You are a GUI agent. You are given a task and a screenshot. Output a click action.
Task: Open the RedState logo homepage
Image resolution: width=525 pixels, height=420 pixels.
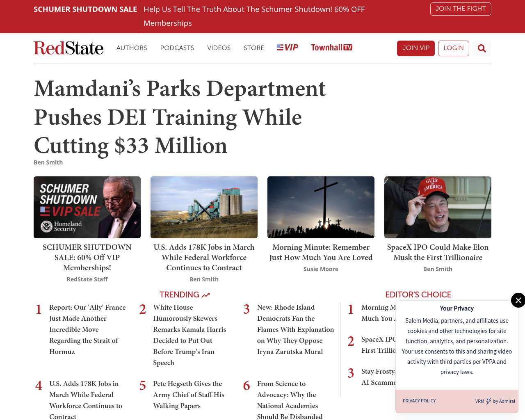coord(68,48)
